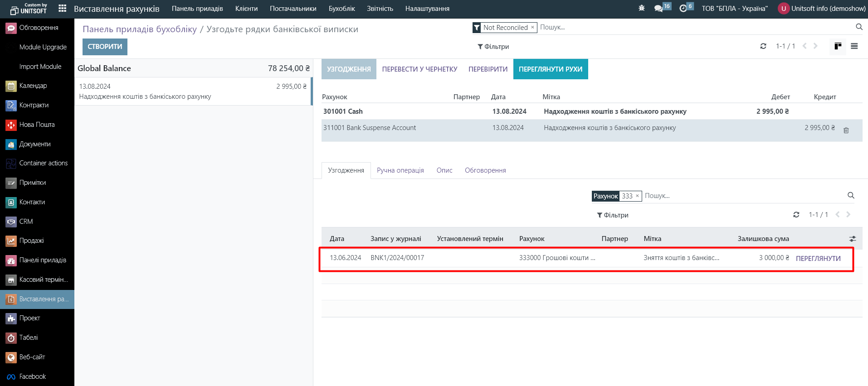
Task: Open the activities clock icon
Action: pos(683,9)
